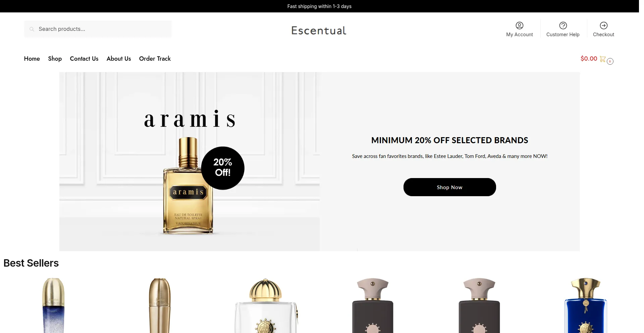This screenshot has height=333, width=644.
Task: Open the Checkout arrow icon
Action: click(x=603, y=25)
